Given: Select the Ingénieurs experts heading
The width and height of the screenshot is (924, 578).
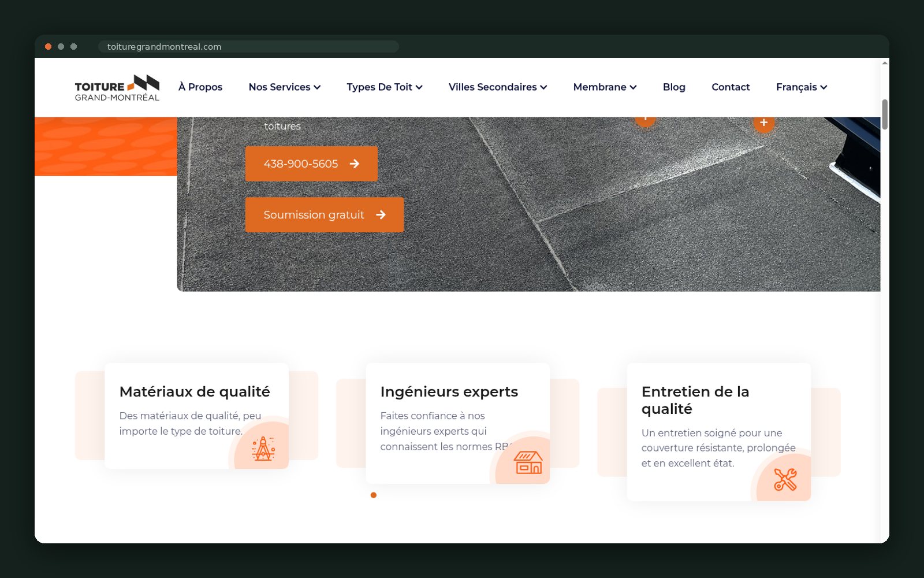Looking at the screenshot, I should tap(449, 392).
